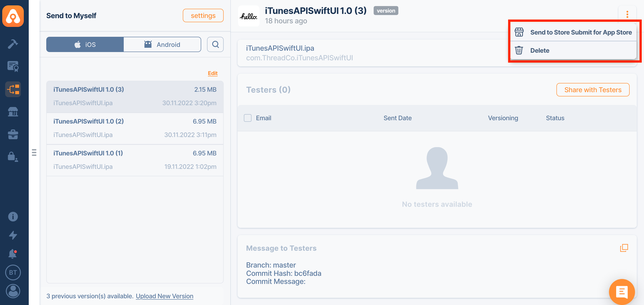Image resolution: width=644 pixels, height=305 pixels.
Task: Choose Send to Store Submit for App Store
Action: click(x=573, y=32)
